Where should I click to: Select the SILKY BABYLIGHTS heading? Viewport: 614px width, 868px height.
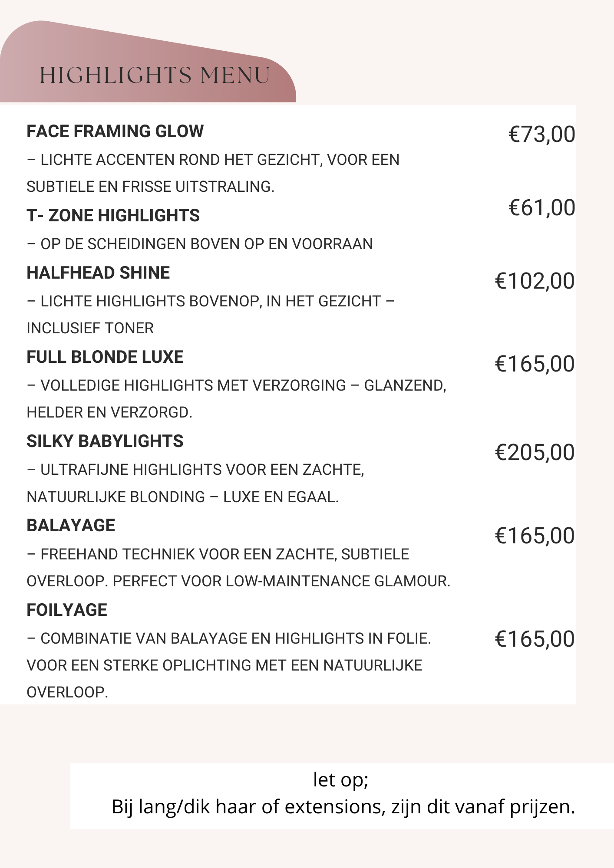(x=105, y=441)
